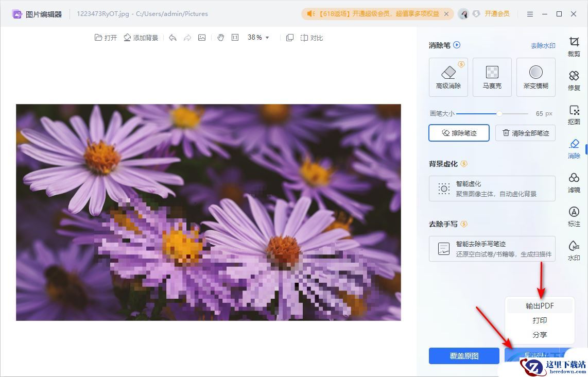Redo the last undone edit
Screen dimensions: 588x377
coord(187,38)
